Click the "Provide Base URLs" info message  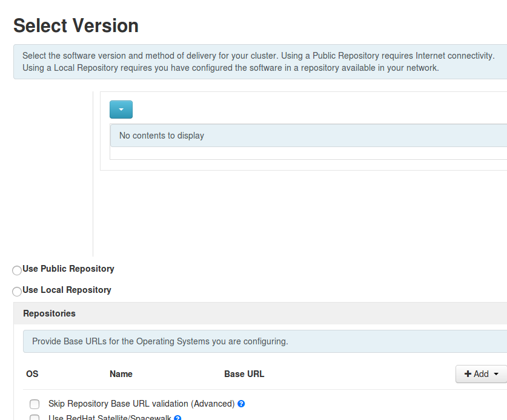pyautogui.click(x=160, y=341)
